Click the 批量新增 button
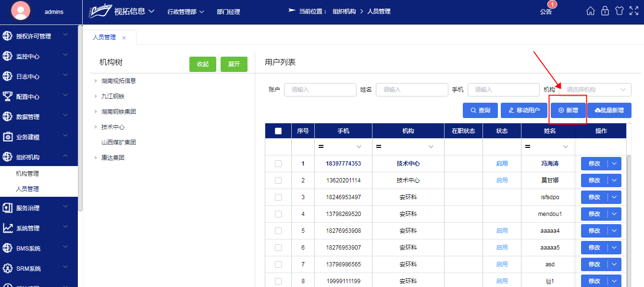 [x=609, y=110]
